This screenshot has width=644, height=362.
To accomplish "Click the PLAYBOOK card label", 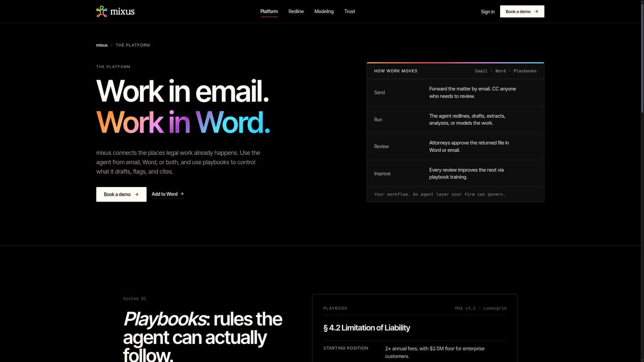I will coord(335,308).
